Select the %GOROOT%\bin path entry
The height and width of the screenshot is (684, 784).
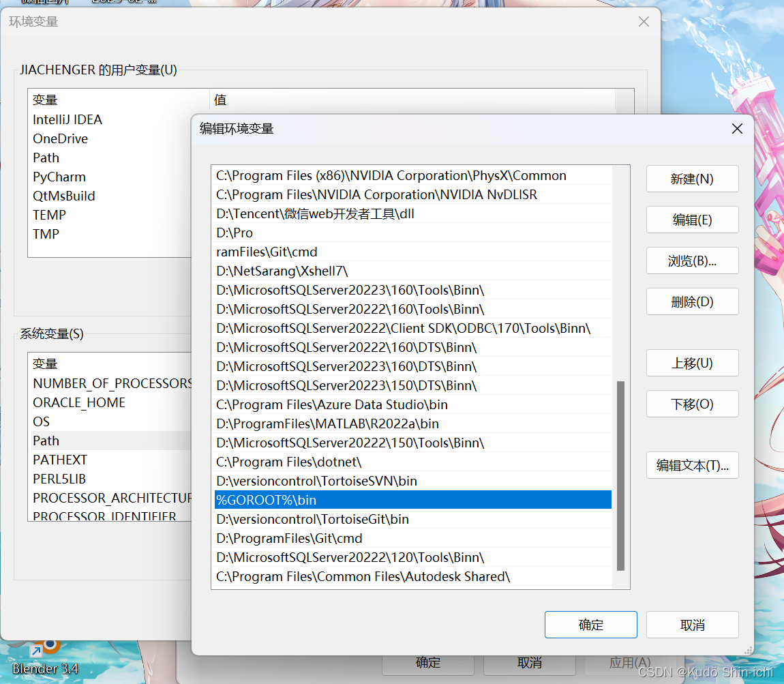413,500
